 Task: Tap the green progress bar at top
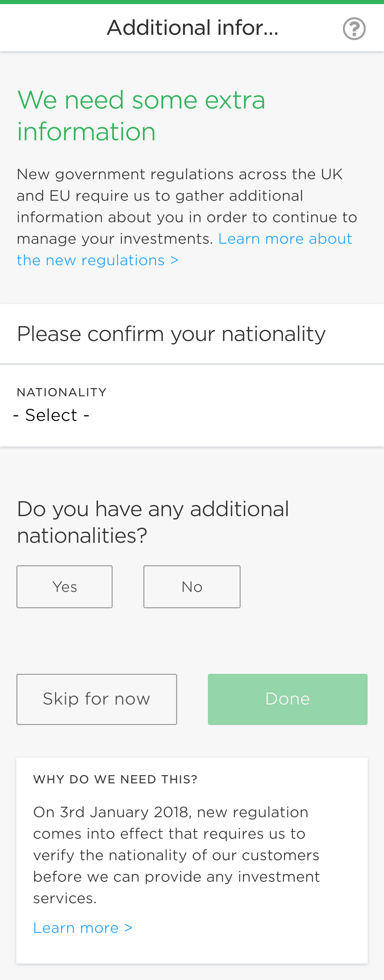192,2
